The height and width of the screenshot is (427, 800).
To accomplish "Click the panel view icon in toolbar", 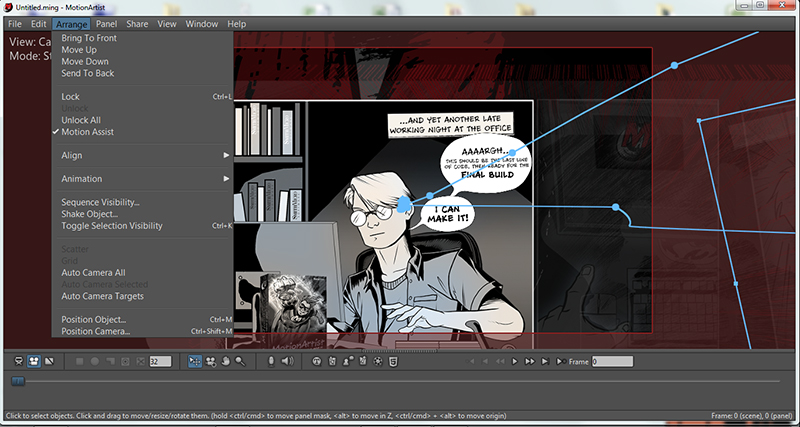I will [x=49, y=360].
